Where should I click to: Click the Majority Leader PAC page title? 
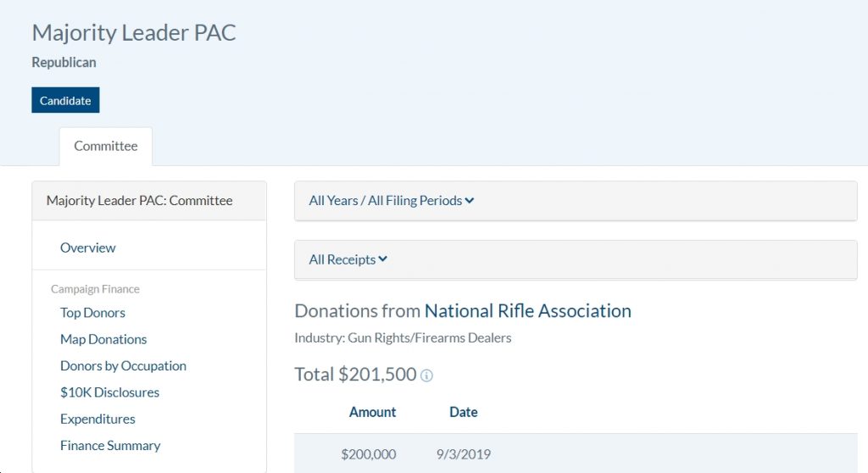[134, 33]
